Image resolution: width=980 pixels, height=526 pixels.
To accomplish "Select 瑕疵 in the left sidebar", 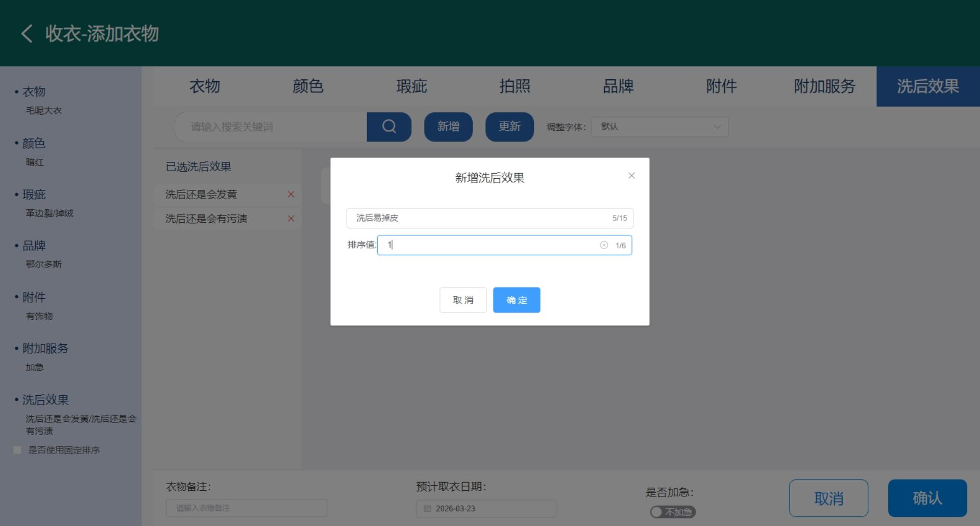I will (x=34, y=195).
